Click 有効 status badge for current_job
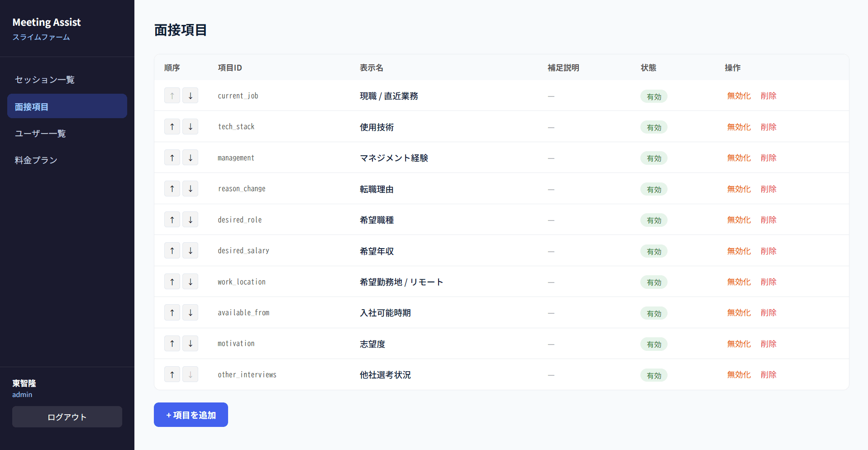Screen dimensions: 868x450 pos(653,96)
